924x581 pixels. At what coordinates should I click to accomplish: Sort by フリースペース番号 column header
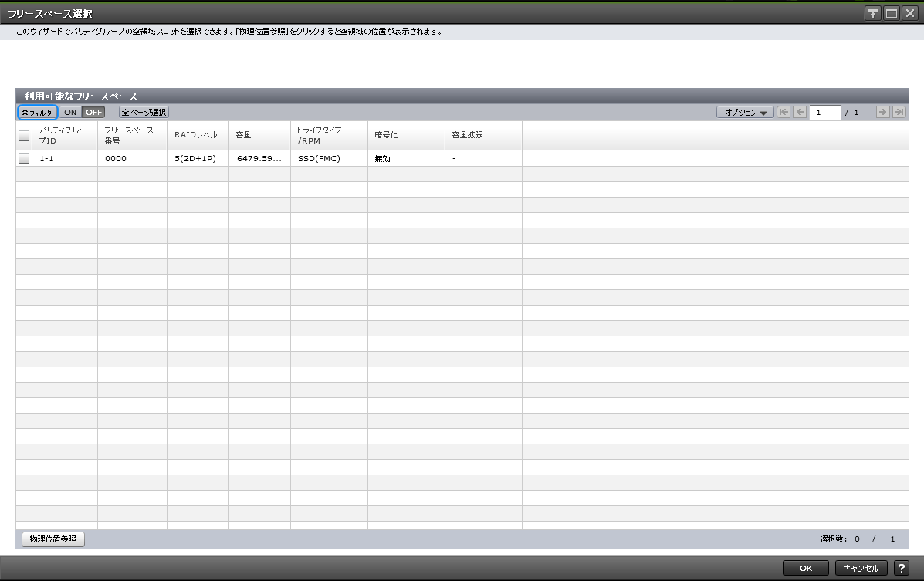(x=133, y=136)
